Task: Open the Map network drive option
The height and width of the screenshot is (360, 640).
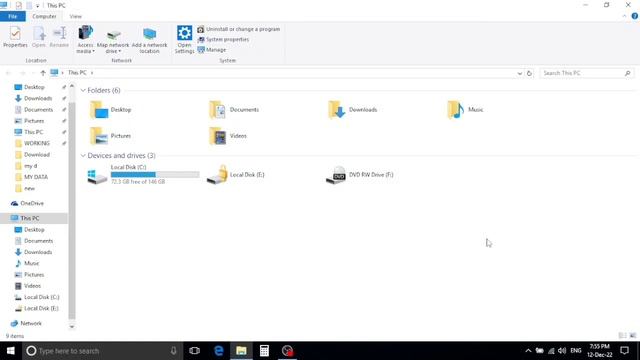Action: tap(113, 41)
